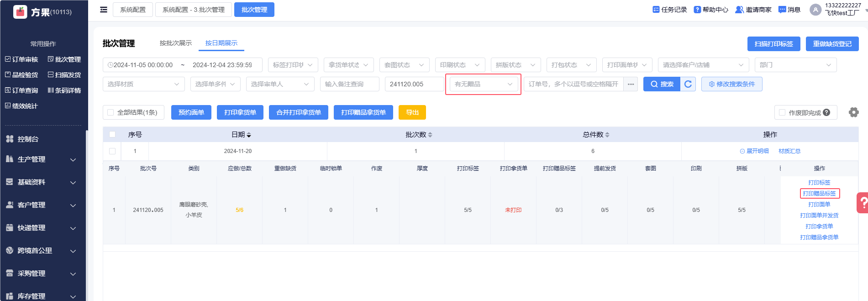Viewport: 868px width, 301px height.
Task: Tick the checkbox for row 2024-11-20
Action: pos(112,151)
